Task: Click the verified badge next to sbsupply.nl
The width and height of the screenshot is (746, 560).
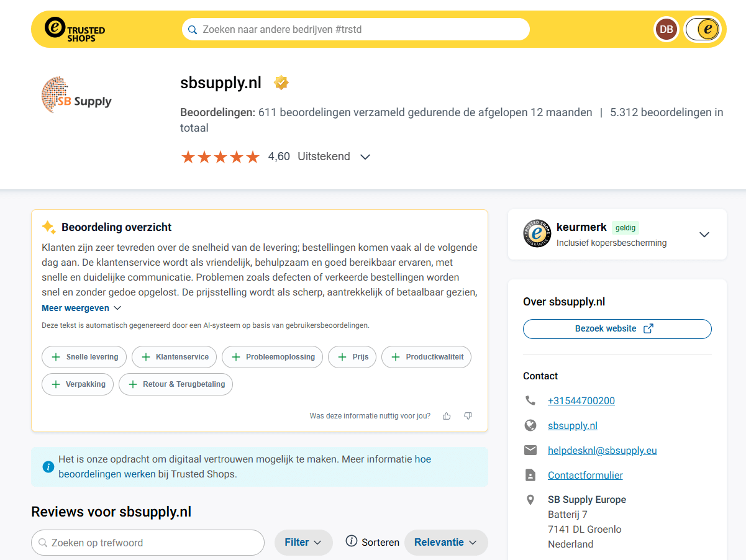Action: pyautogui.click(x=281, y=83)
